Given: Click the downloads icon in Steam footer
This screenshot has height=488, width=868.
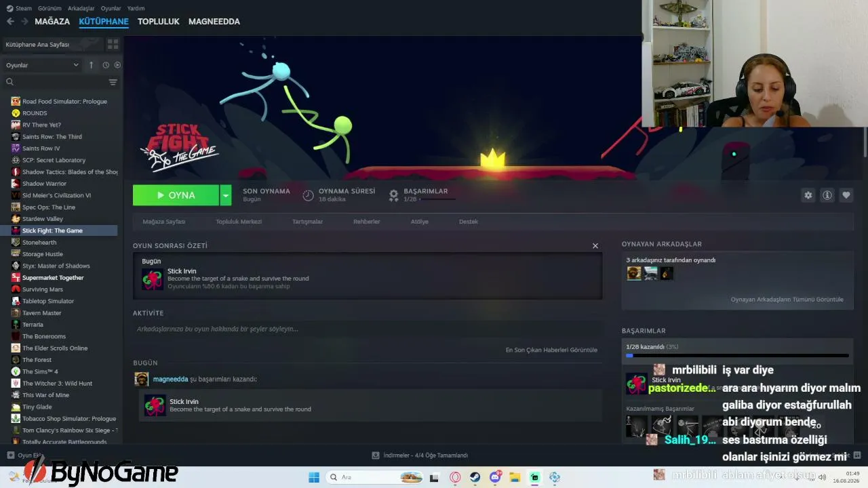Looking at the screenshot, I should [x=376, y=455].
